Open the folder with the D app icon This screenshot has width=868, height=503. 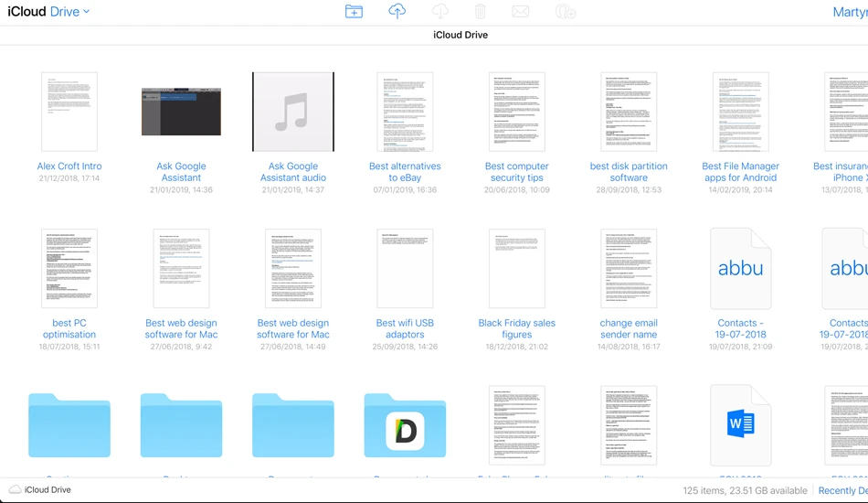coord(405,425)
